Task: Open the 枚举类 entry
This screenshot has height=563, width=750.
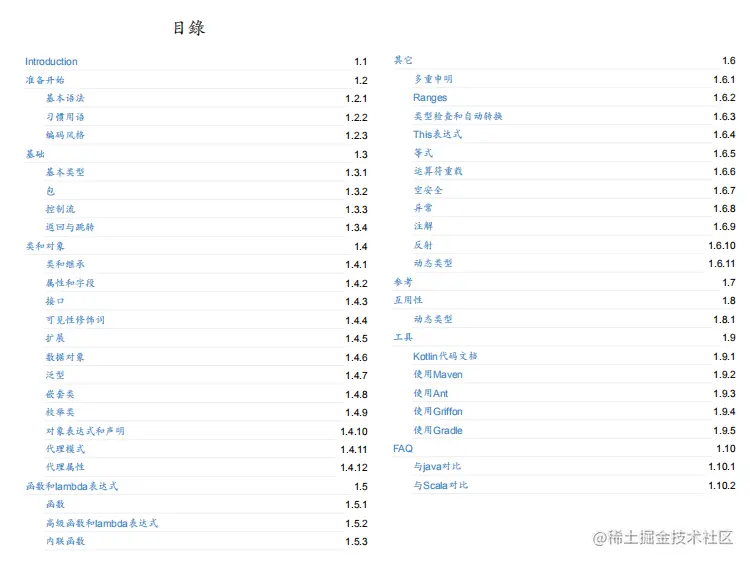Action: tap(60, 412)
